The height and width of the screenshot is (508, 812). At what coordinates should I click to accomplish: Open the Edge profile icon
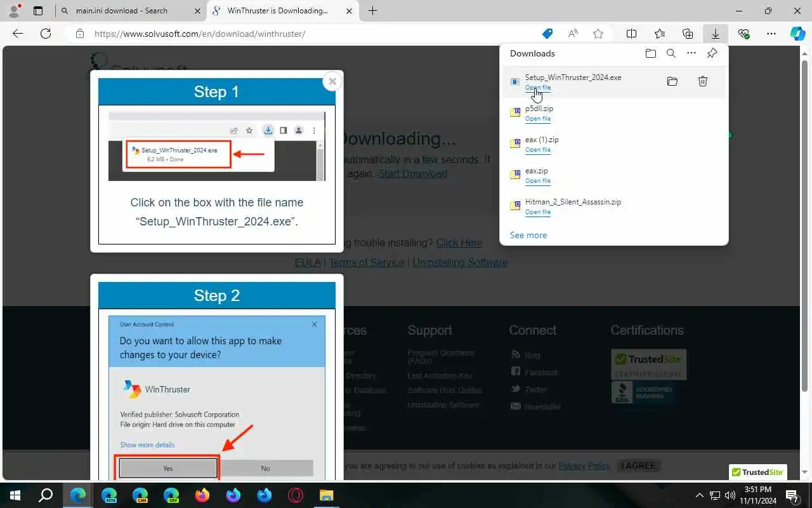point(13,11)
